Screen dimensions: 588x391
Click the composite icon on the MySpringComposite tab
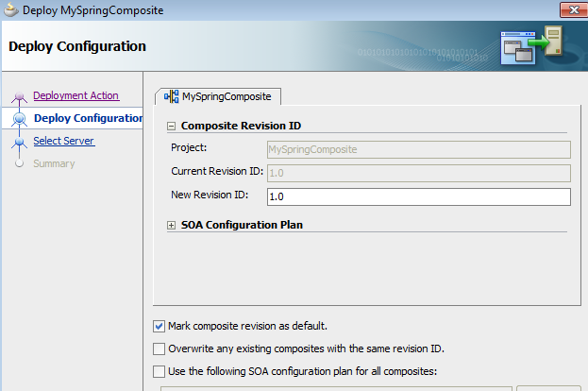172,96
